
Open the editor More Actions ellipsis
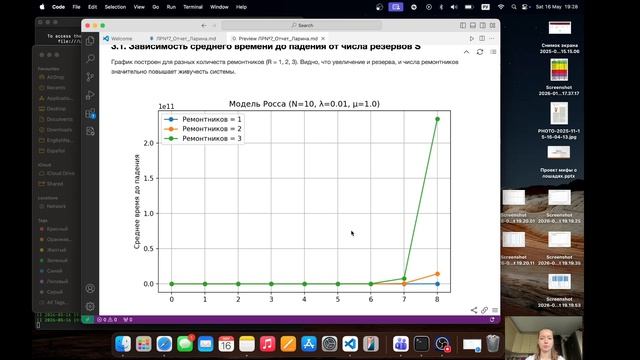(x=492, y=38)
